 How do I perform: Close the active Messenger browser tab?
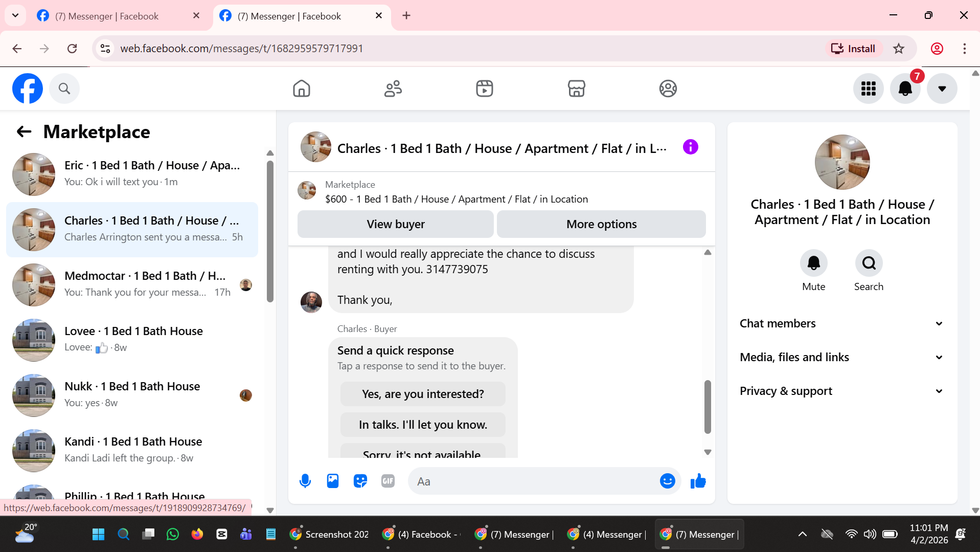coord(379,16)
